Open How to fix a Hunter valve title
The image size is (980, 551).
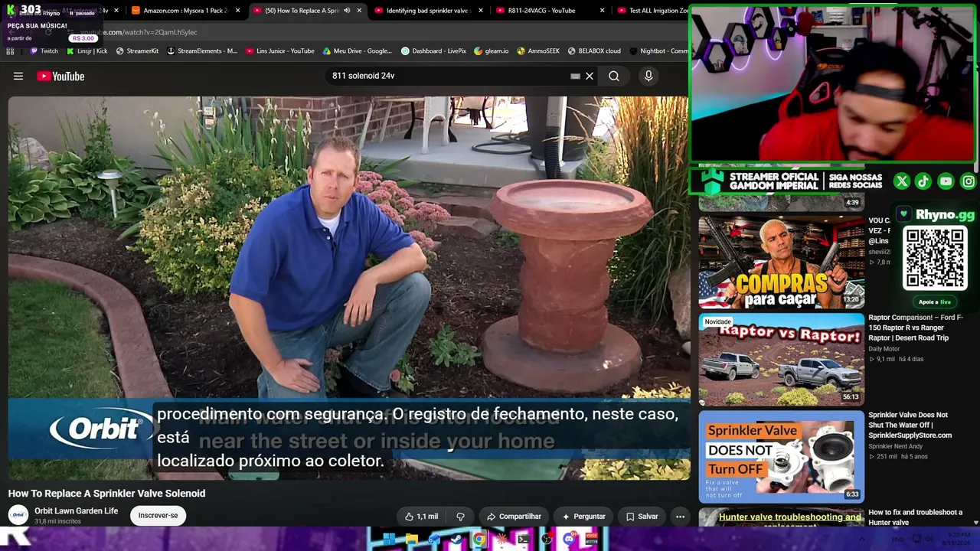[915, 517]
